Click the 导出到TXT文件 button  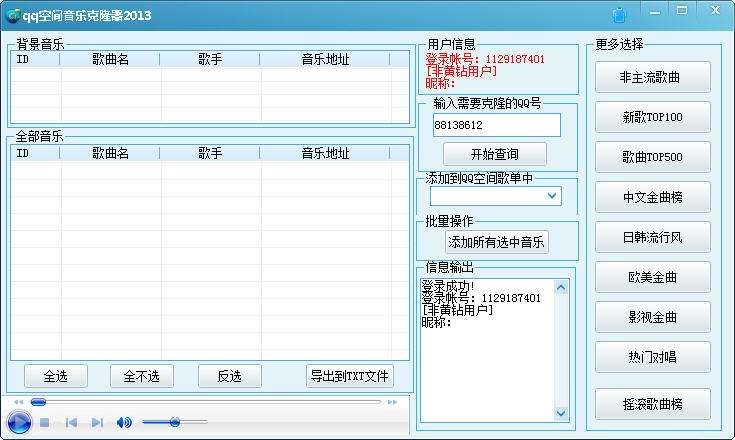(350, 376)
